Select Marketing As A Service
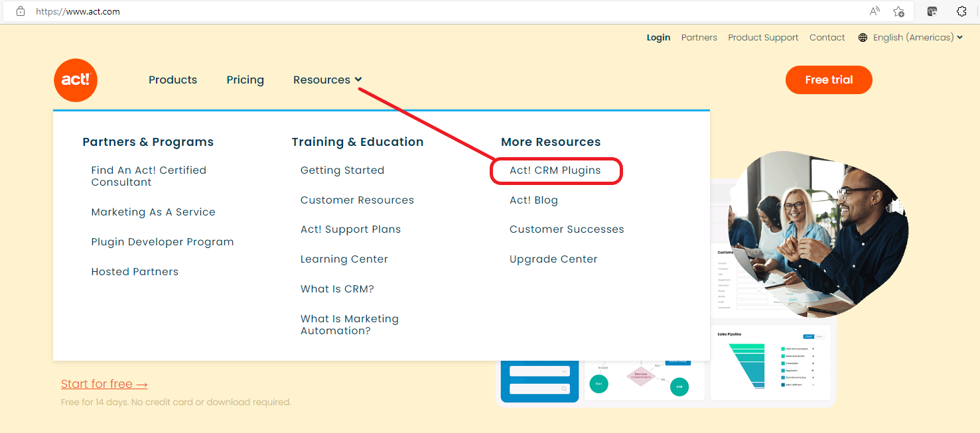The width and height of the screenshot is (980, 433). coord(153,212)
